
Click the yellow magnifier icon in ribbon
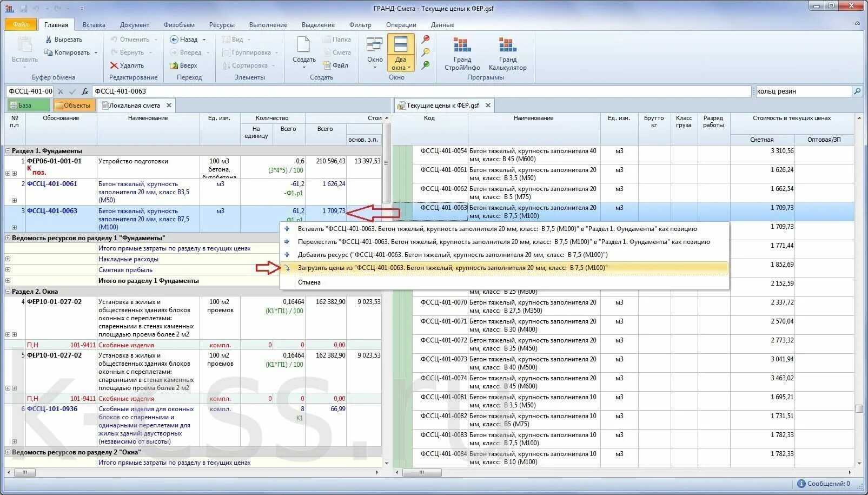tap(426, 52)
